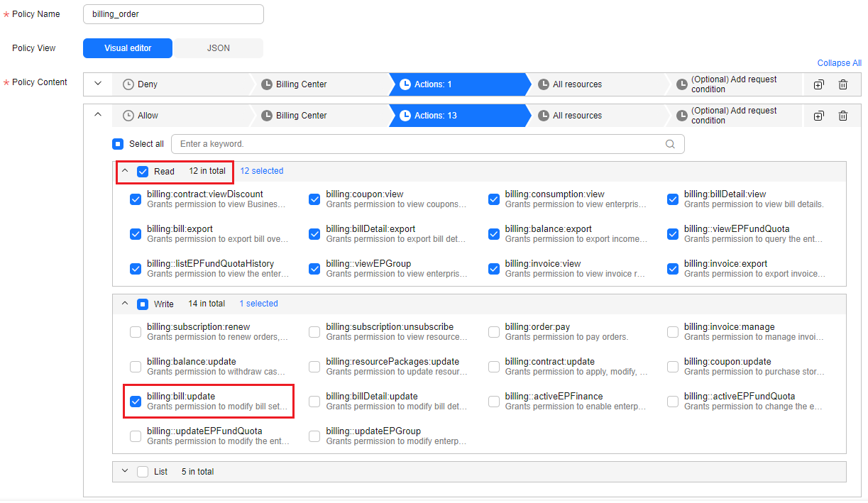Toggle the Select all checkbox

[118, 144]
